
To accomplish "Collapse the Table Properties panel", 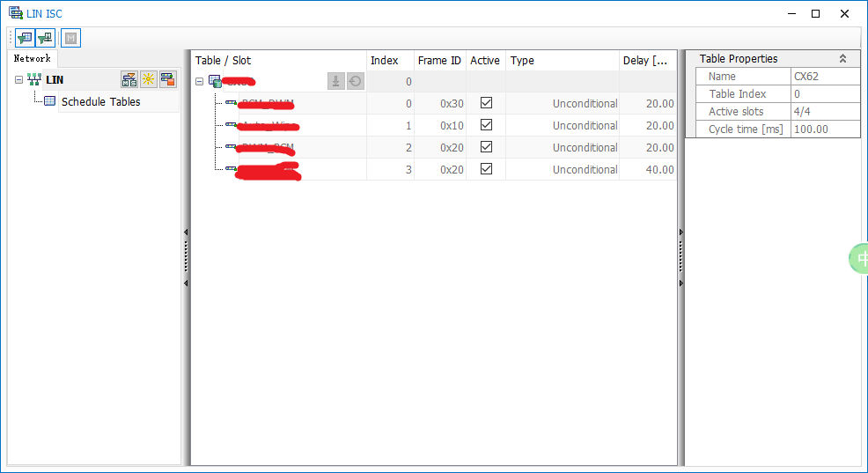I will point(842,59).
